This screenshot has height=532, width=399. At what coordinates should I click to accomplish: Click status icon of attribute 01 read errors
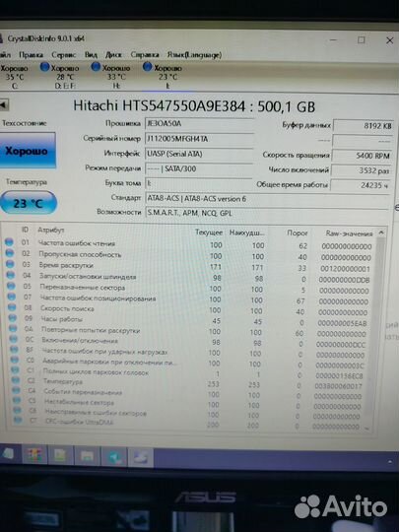[9, 242]
